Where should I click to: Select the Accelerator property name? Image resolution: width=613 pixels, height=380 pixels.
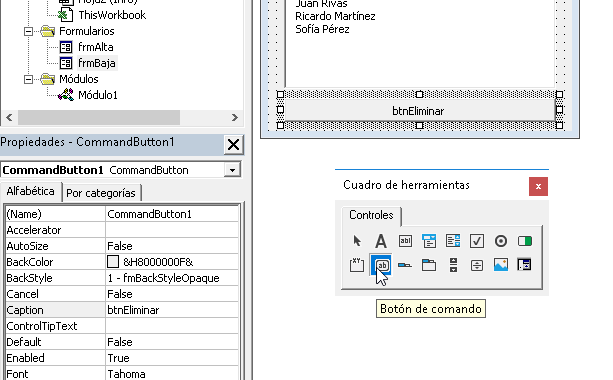55,230
